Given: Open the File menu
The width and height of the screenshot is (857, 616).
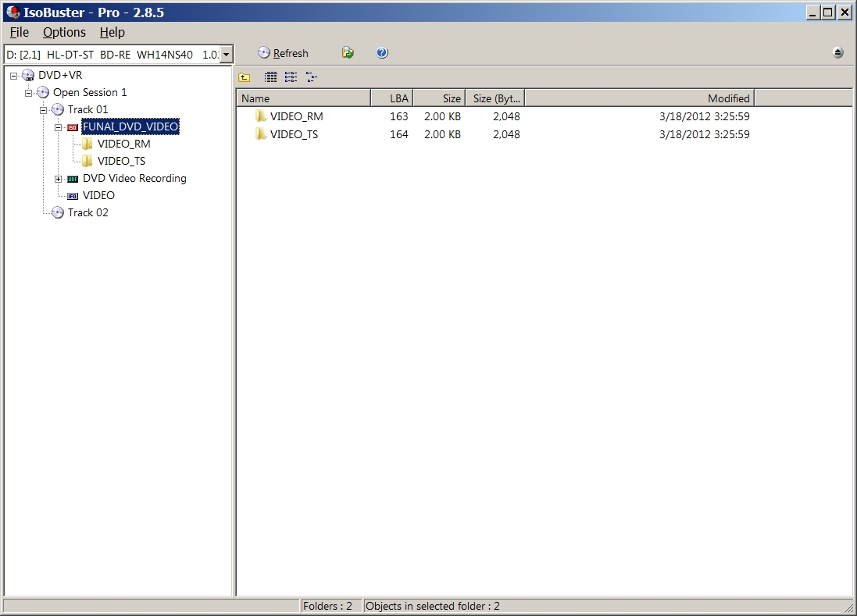Looking at the screenshot, I should click(x=19, y=32).
